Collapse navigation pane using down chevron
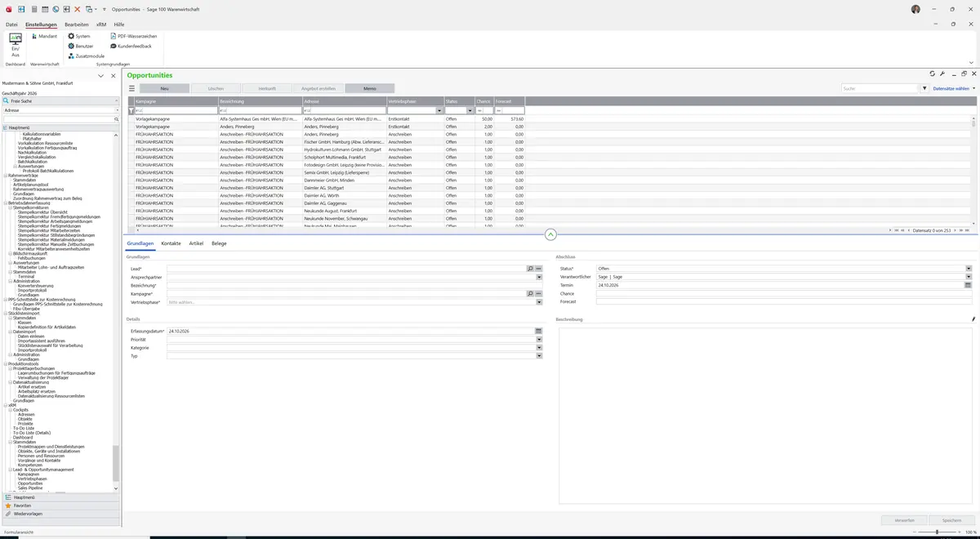980x539 pixels. [x=100, y=75]
